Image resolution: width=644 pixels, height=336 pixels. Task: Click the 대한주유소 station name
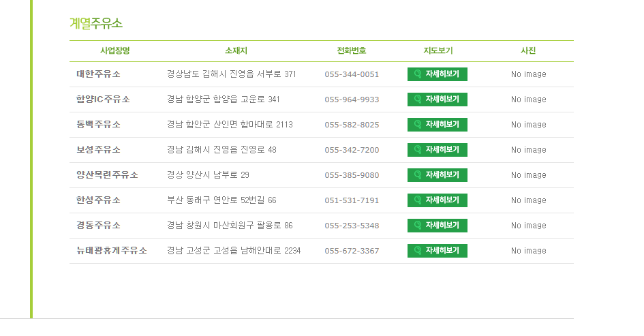click(99, 74)
